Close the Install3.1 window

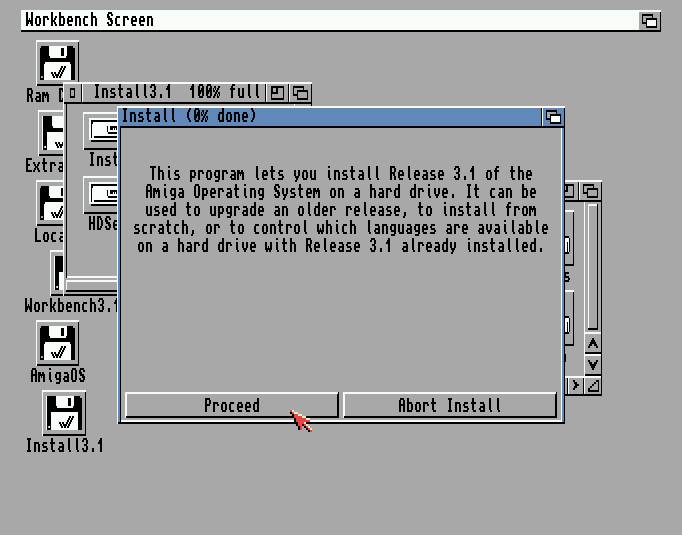pos(73,93)
